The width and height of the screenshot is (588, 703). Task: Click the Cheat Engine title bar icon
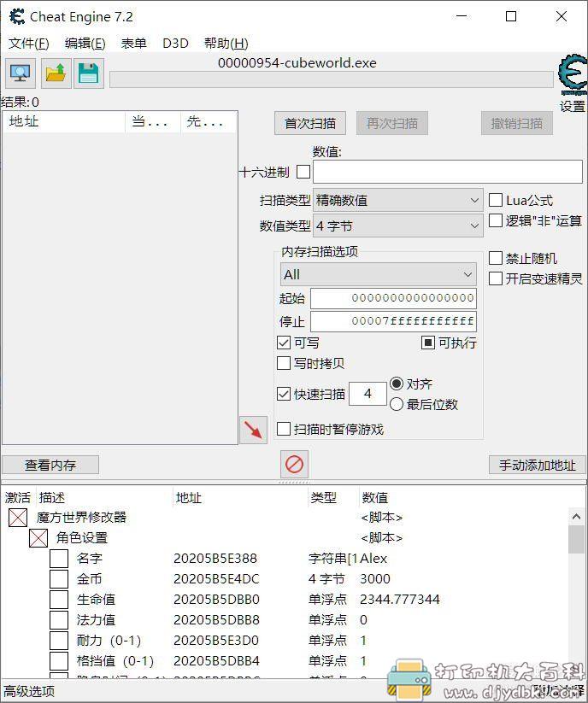(x=16, y=16)
